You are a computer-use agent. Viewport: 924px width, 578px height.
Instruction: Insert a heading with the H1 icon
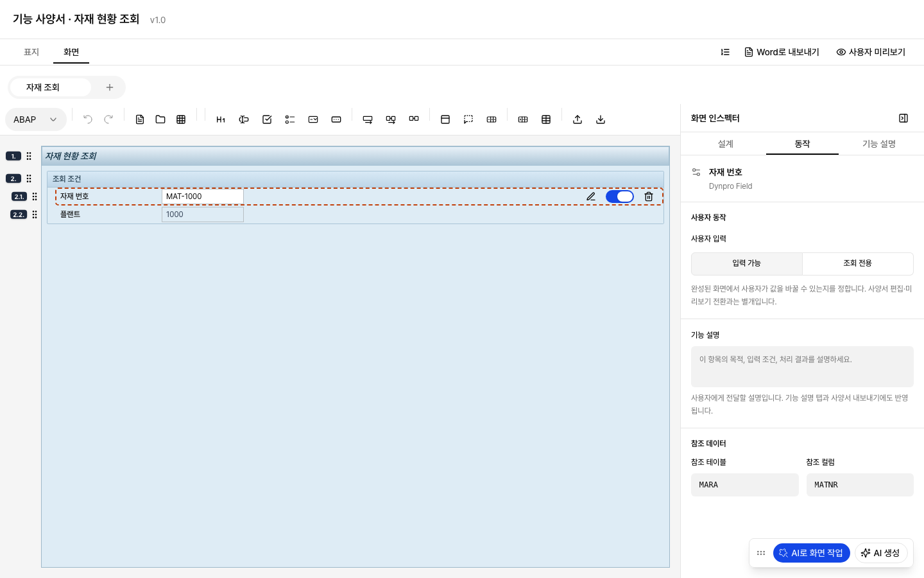pyautogui.click(x=221, y=119)
